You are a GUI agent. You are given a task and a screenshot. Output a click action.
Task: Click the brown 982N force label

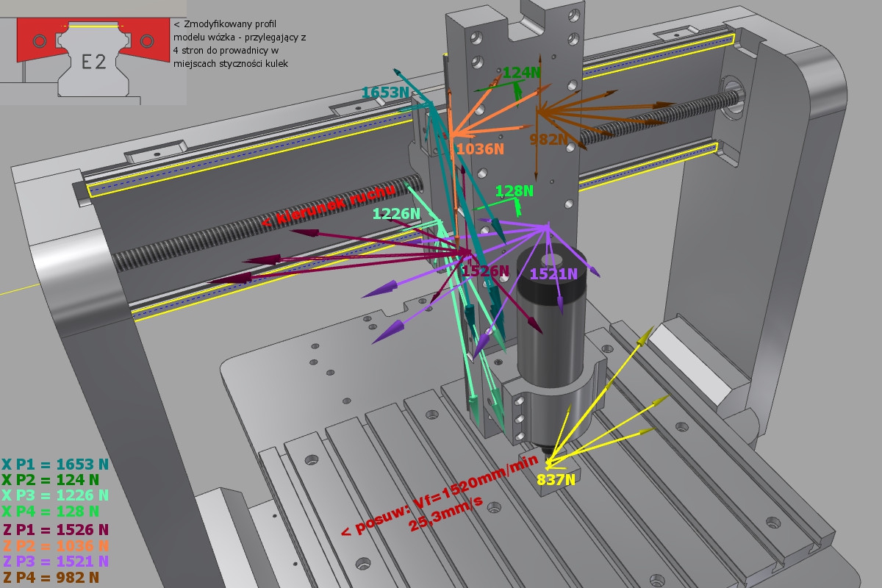[x=549, y=139]
